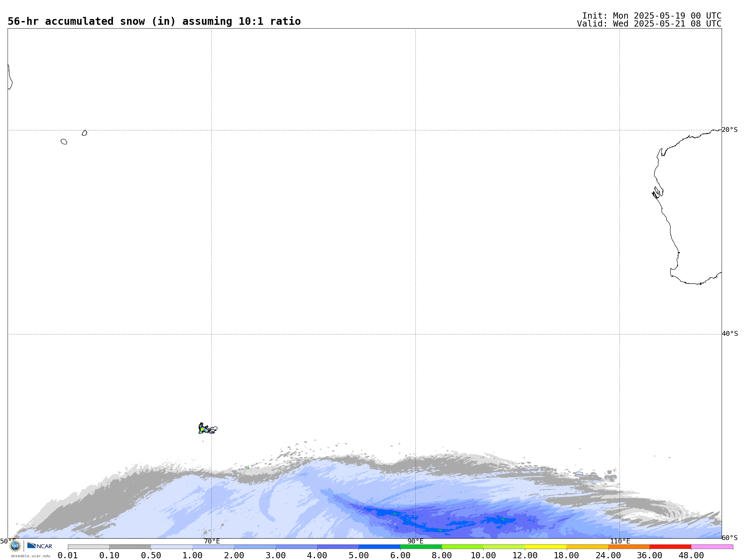This screenshot has height=560, width=744.
Task: Click the 2.00 legend value
Action: click(234, 556)
